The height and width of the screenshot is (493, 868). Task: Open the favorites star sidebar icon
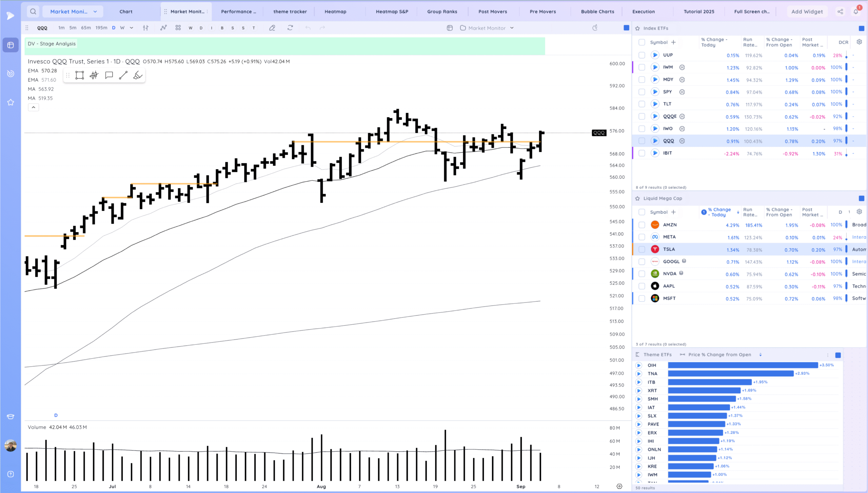point(11,102)
